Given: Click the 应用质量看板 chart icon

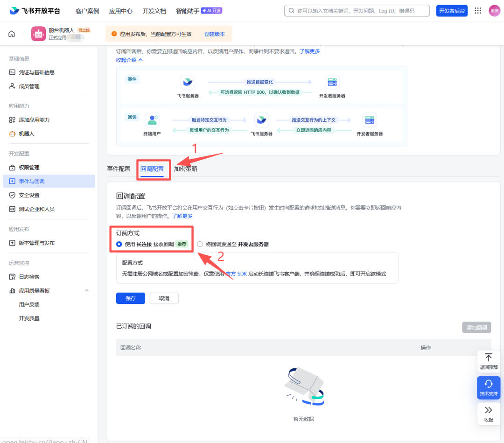Looking at the screenshot, I should [x=12, y=291].
